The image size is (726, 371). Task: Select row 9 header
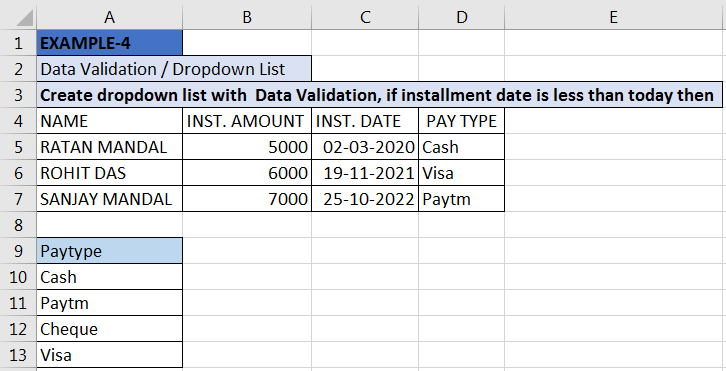coord(18,251)
